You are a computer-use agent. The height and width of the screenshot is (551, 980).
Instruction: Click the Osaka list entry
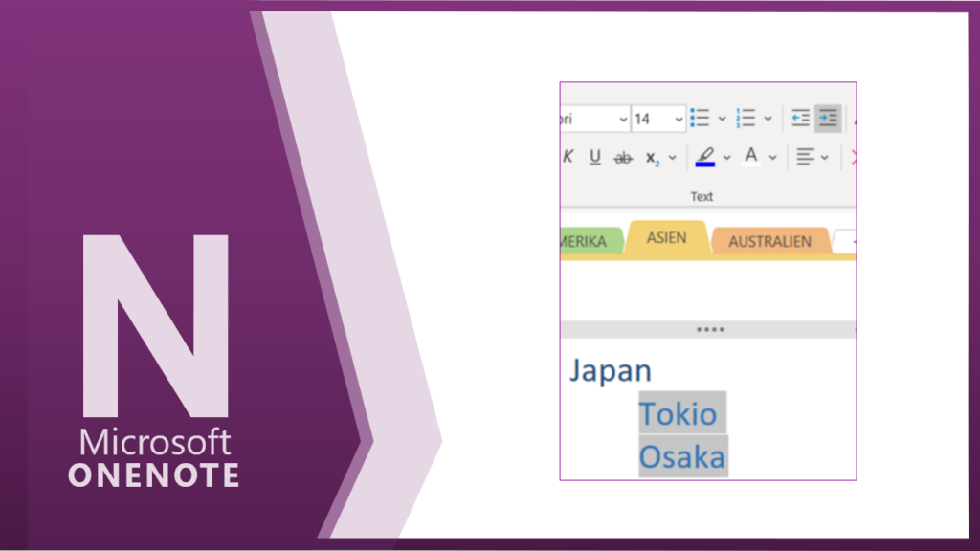[x=681, y=457]
